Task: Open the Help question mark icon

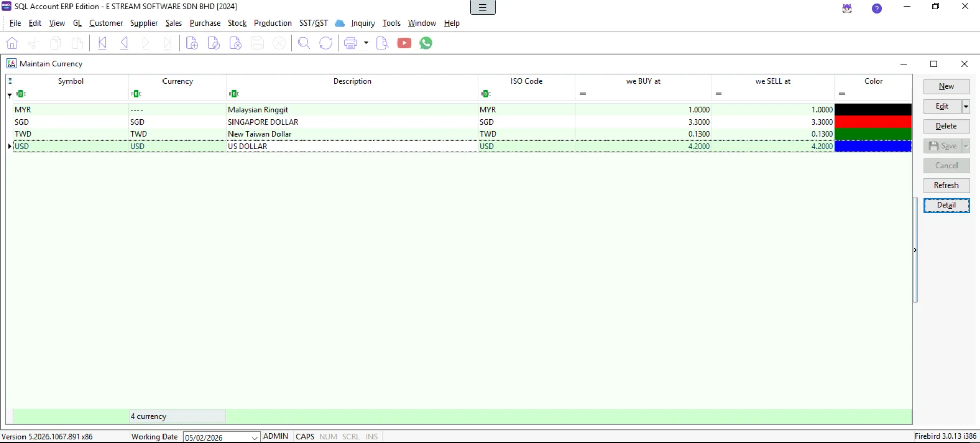Action: tap(877, 8)
